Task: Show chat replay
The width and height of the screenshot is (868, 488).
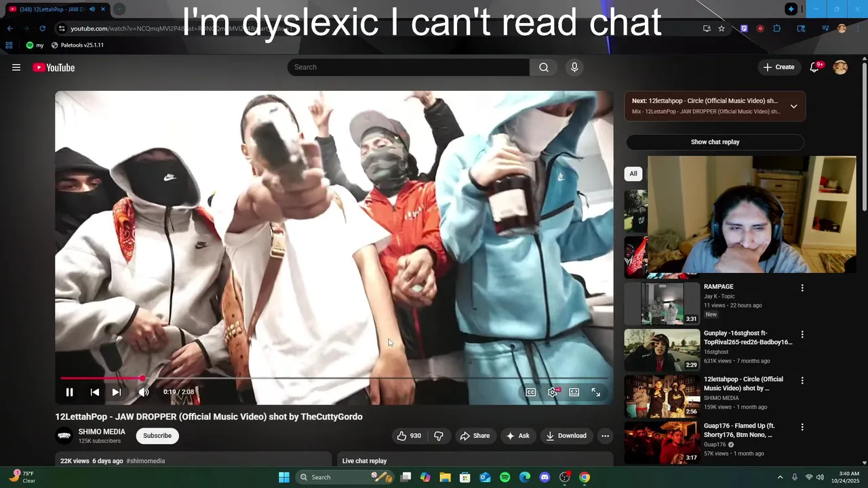Action: tap(715, 142)
